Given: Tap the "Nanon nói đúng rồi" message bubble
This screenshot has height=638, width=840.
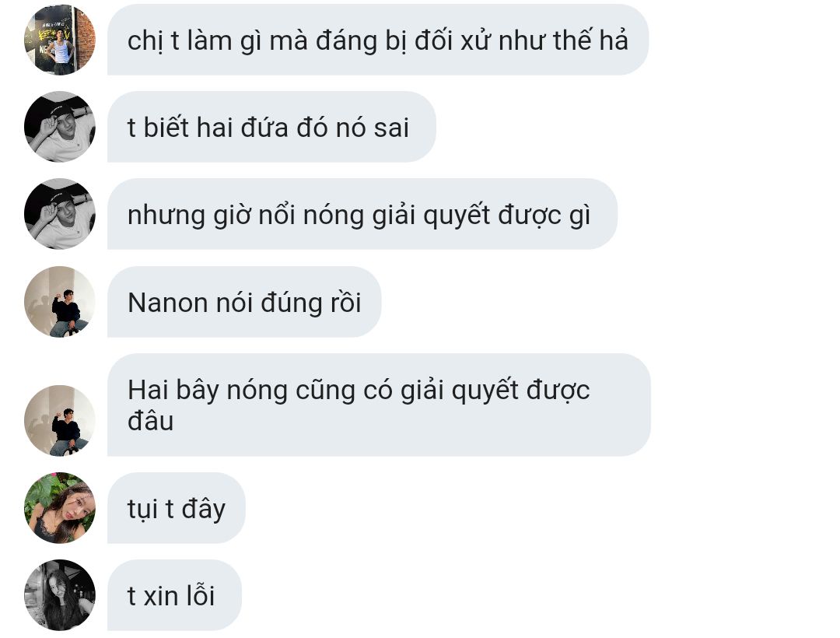Looking at the screenshot, I should (x=244, y=302).
